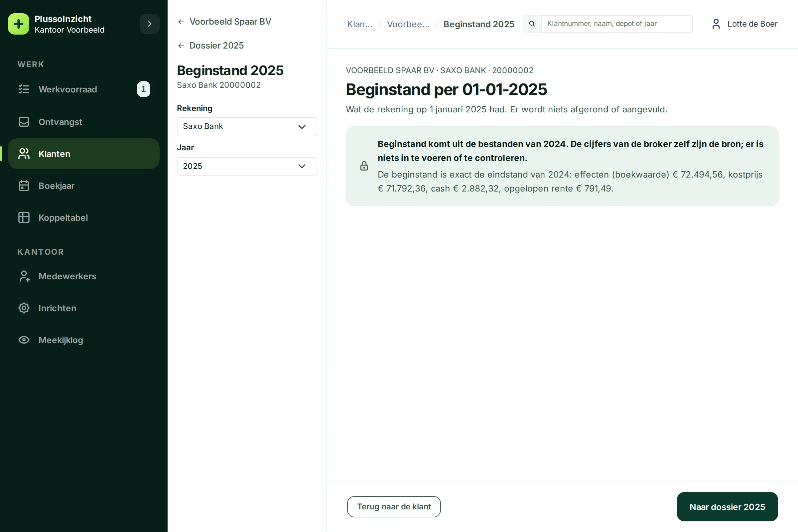Go to Medewerkers menu item
This screenshot has height=532, width=798.
click(x=84, y=276)
